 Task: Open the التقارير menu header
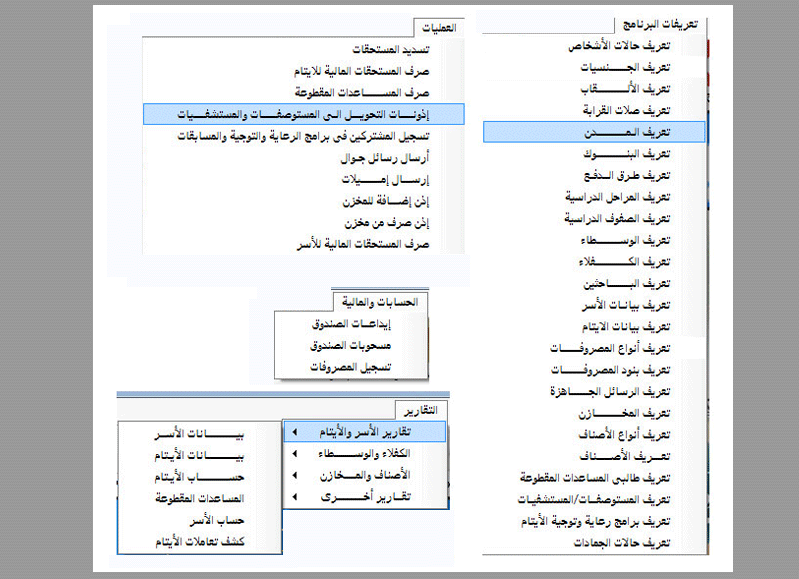pyautogui.click(x=421, y=411)
